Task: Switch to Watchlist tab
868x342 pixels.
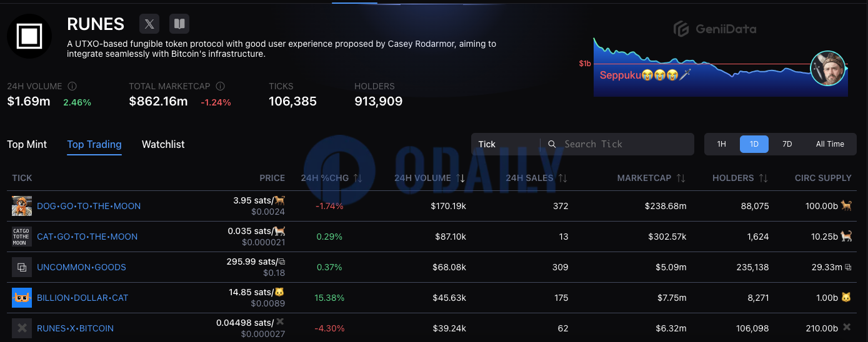Action: point(163,144)
